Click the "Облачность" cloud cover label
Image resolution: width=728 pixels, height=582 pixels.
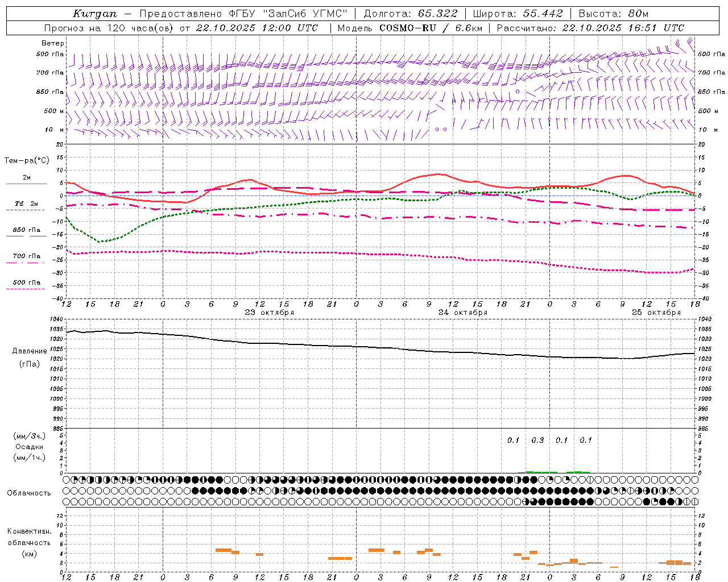pos(29,493)
